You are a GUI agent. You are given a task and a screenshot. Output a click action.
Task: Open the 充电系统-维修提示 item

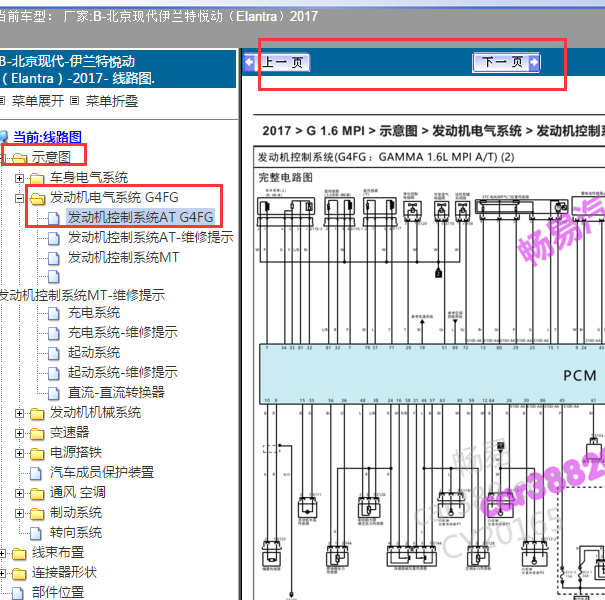[123, 332]
